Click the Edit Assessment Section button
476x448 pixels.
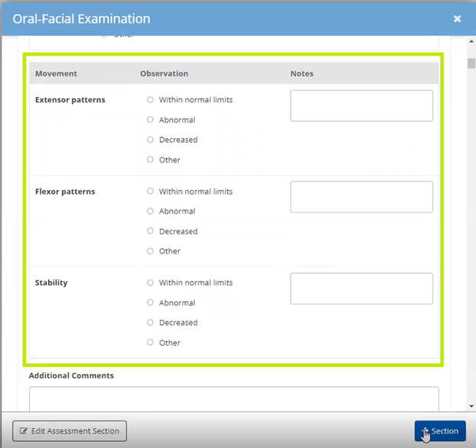click(x=69, y=431)
